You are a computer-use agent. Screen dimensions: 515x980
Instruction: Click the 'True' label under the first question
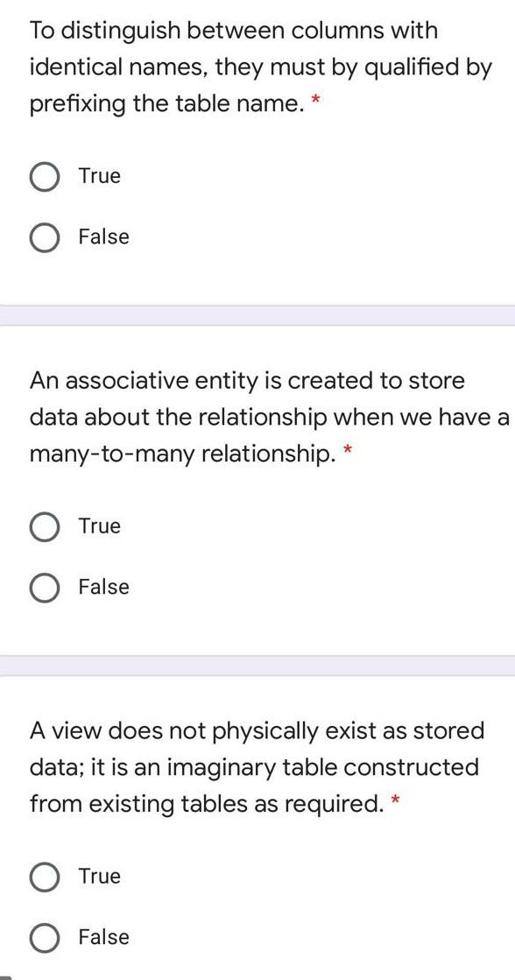(x=99, y=176)
